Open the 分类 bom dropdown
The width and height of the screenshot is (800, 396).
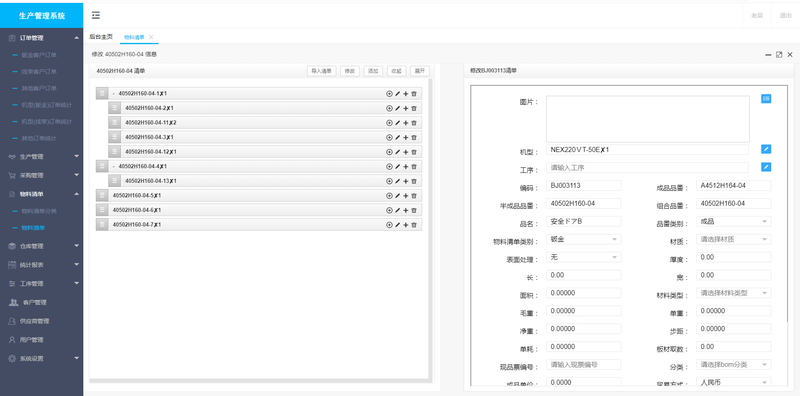(x=733, y=364)
